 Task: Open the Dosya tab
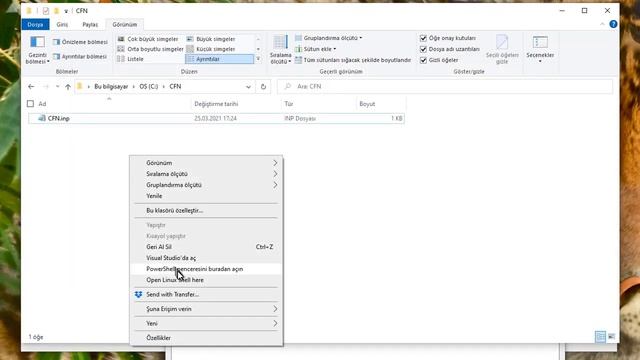click(35, 24)
